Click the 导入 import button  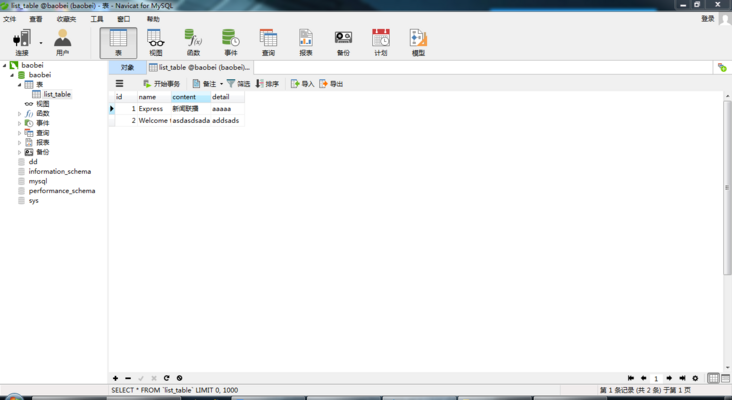click(303, 84)
